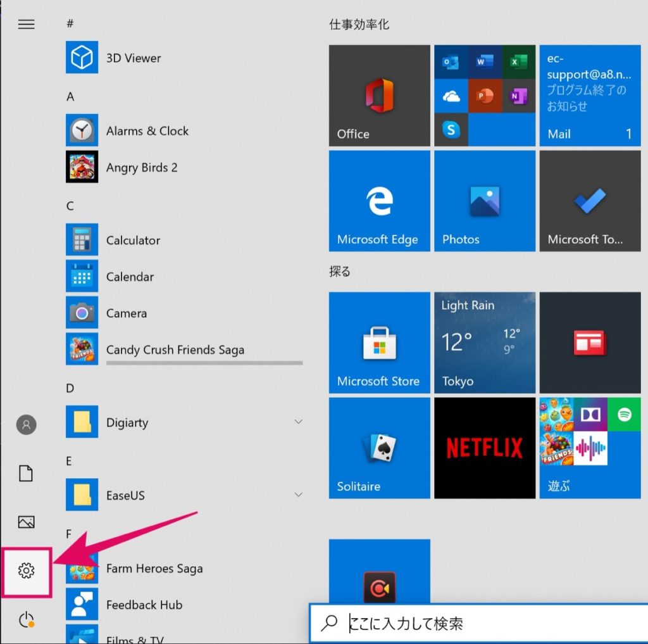The image size is (648, 644).
Task: Open OneNote in the Office apps tile
Action: 519,96
